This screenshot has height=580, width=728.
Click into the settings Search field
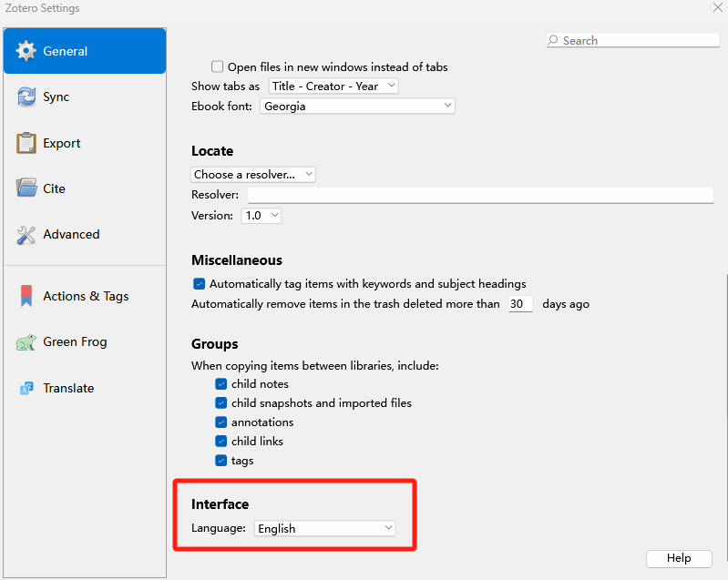coord(633,40)
